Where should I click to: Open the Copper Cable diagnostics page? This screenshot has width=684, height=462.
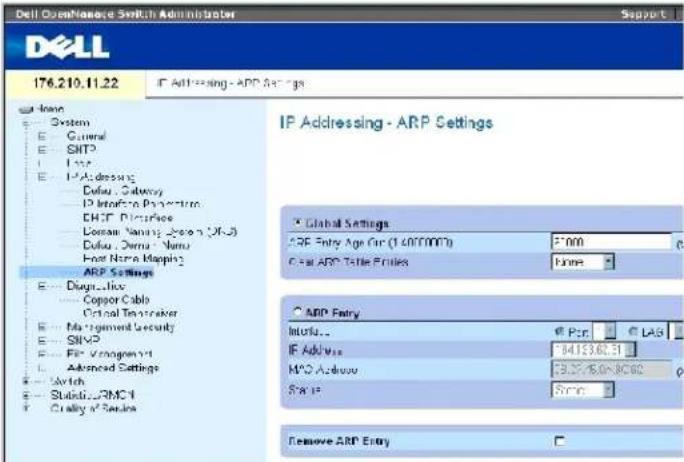pyautogui.click(x=116, y=300)
